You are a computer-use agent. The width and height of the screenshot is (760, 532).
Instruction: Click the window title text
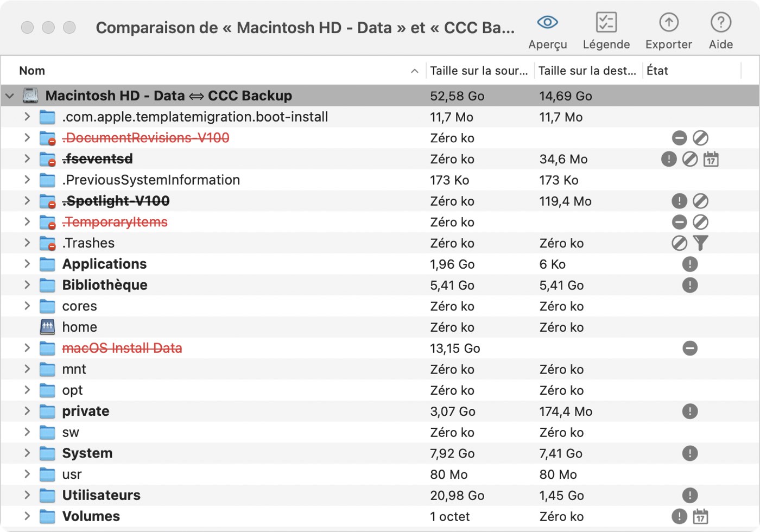(305, 27)
